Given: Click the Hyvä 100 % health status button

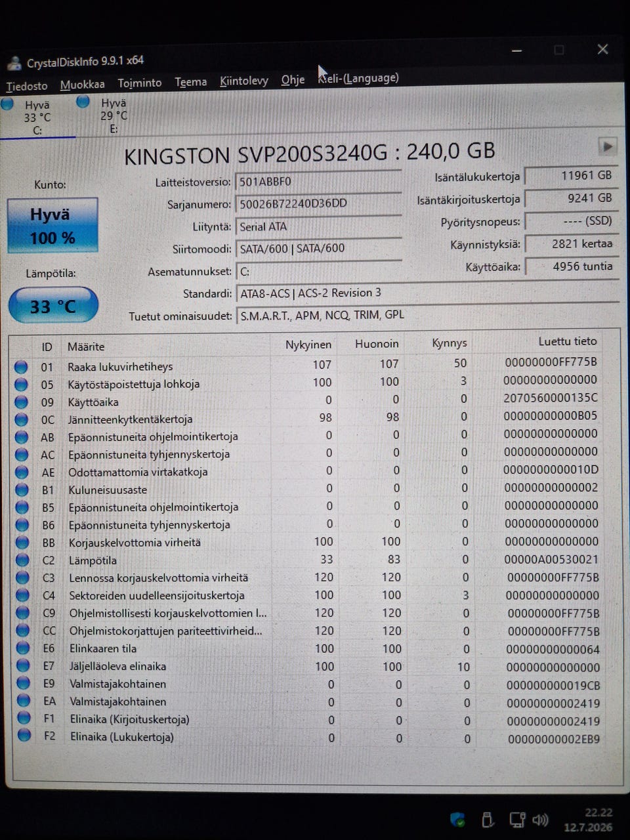Looking at the screenshot, I should 52,225.
